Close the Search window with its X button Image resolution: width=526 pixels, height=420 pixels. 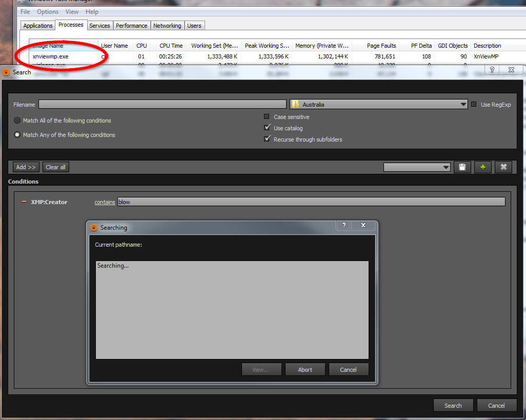click(x=511, y=69)
